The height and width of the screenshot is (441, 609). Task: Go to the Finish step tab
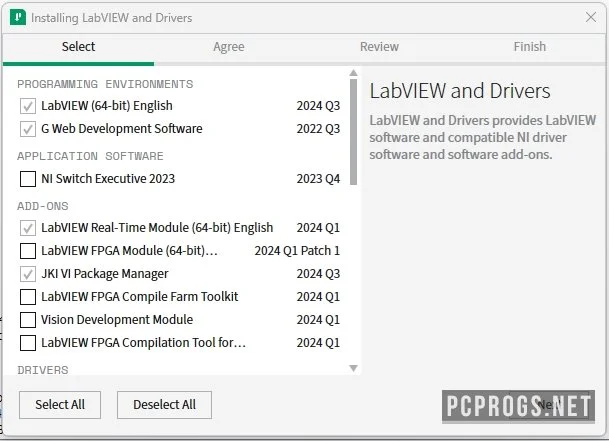click(529, 47)
